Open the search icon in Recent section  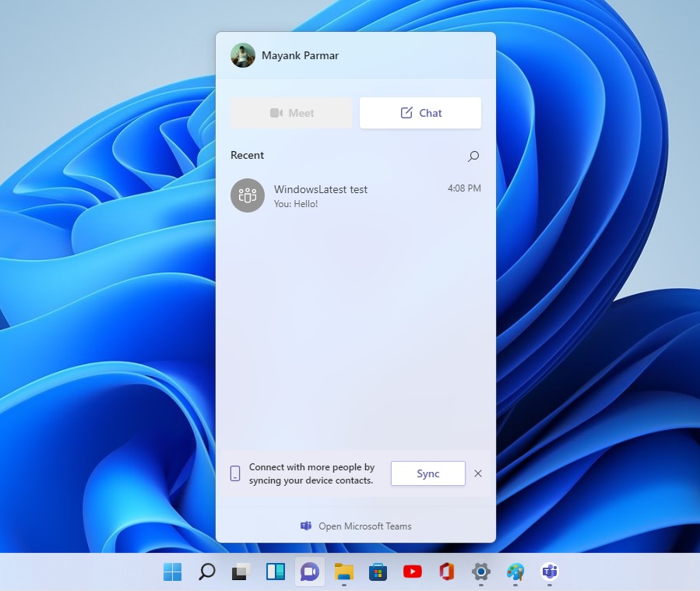tap(473, 156)
